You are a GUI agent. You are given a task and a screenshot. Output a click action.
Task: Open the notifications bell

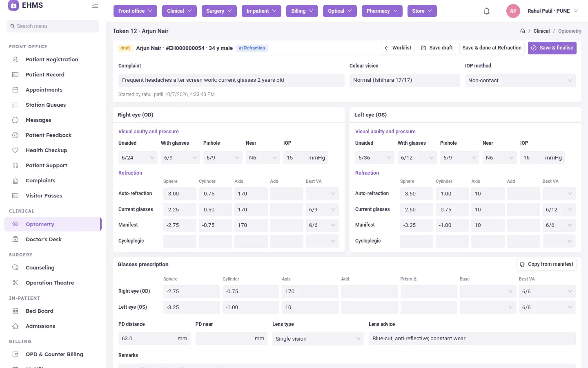coord(487,11)
